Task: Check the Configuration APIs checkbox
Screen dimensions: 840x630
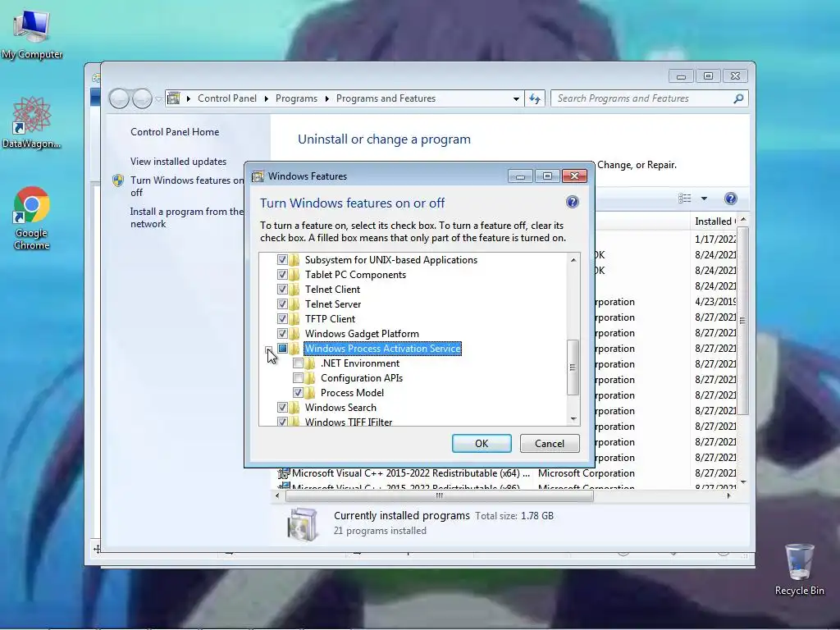Action: click(x=298, y=377)
